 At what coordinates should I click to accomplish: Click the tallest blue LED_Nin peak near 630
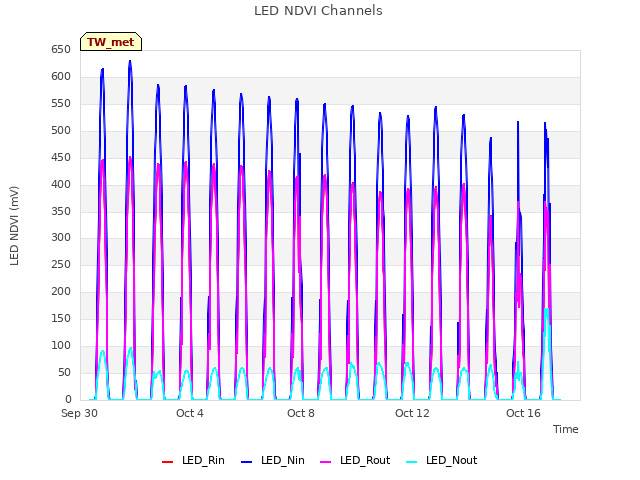130,62
